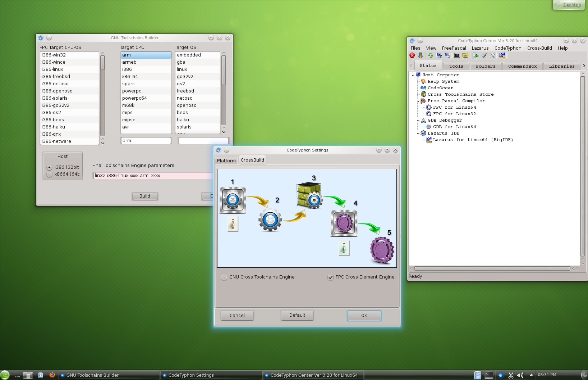Screen dimensions: 588x380
Task: Click the blue 64 ruler toolbar icon
Action: [502, 55]
